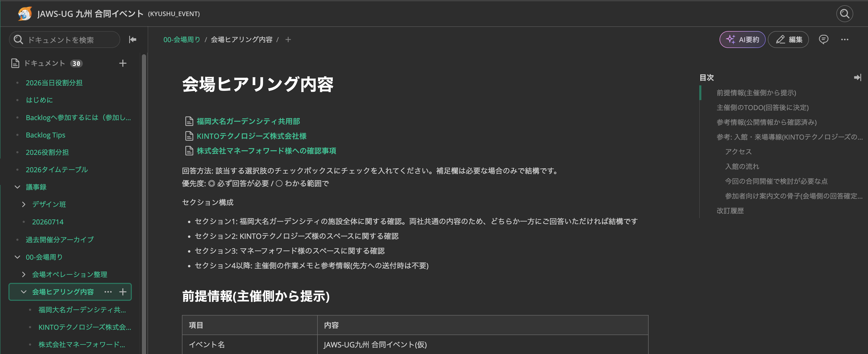Viewport: 868px width, 354px height.
Task: Collapse the 目次 table of contents panel
Action: click(x=857, y=77)
